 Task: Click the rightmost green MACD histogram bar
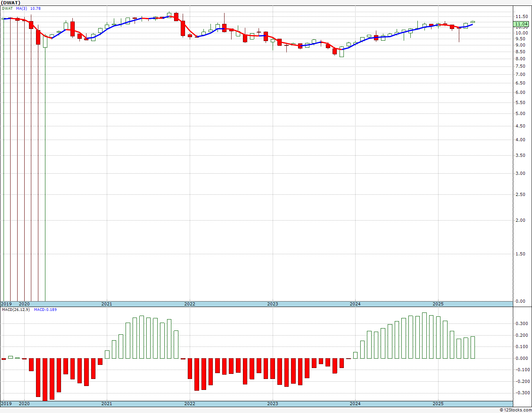(x=473, y=347)
